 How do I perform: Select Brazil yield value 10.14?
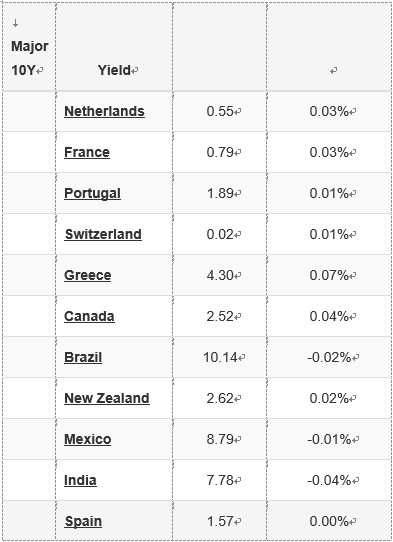click(x=220, y=357)
